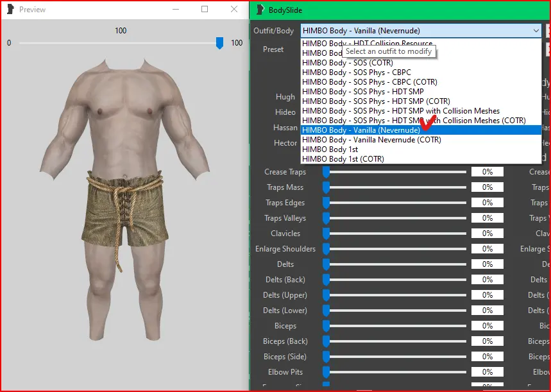
Task: Focus the Enlarge Shoulders percentage box
Action: click(x=487, y=249)
